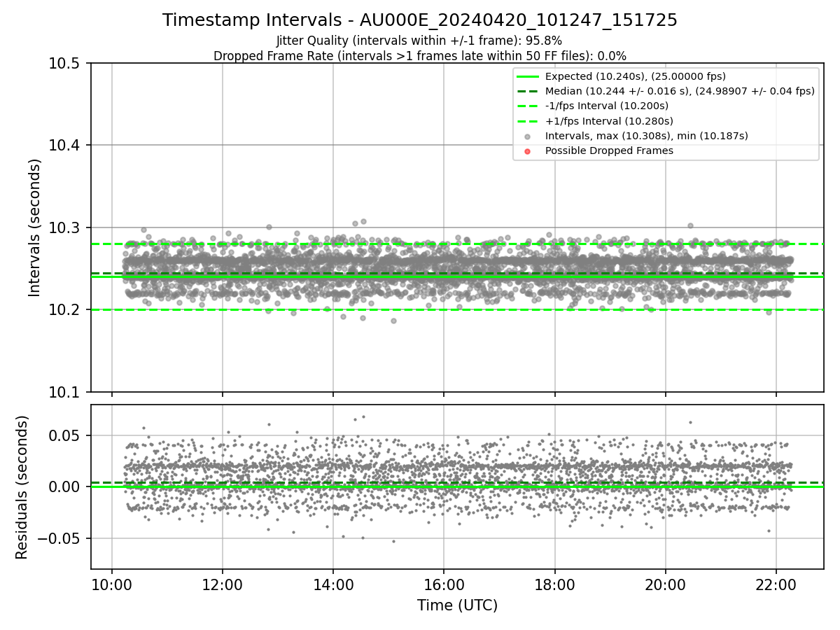The height and width of the screenshot is (630, 840).
Task: Select legend entry '+1/fps Interval (10.280s)'
Action: (608, 120)
